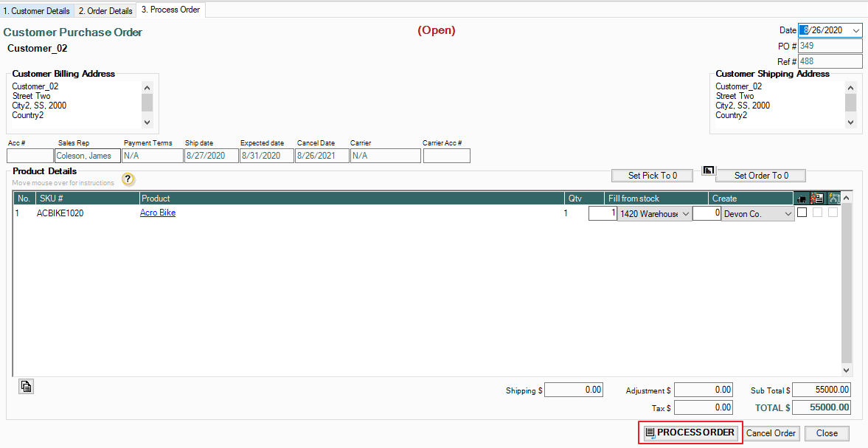The height and width of the screenshot is (448, 868).
Task: Tick the first checkbox on Acro Bike row
Action: pyautogui.click(x=802, y=213)
